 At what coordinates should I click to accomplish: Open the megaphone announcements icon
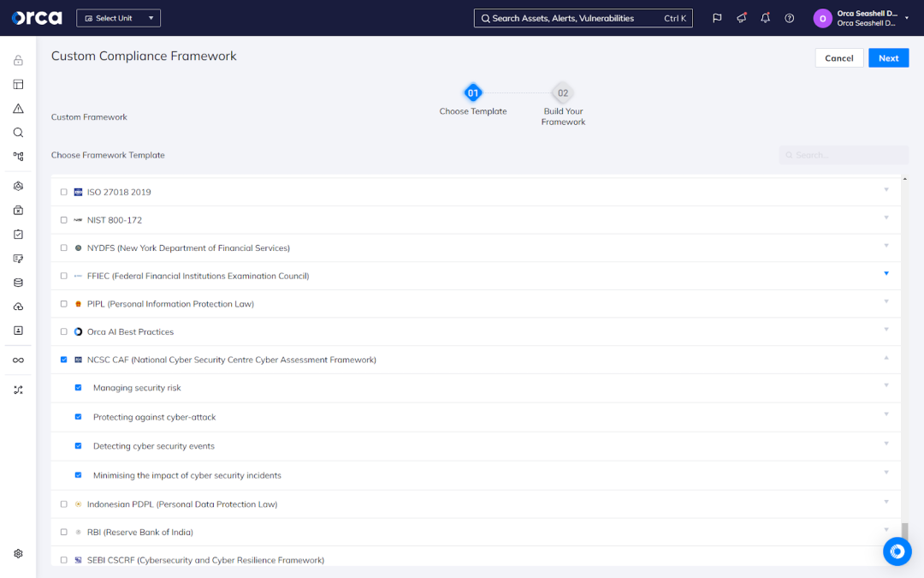[x=741, y=18]
